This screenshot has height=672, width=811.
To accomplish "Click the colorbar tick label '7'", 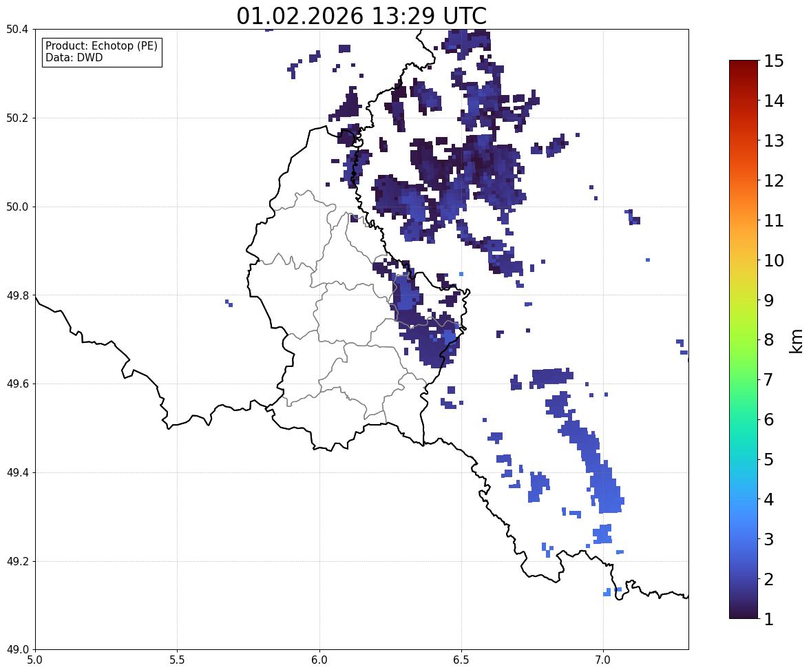I will pyautogui.click(x=769, y=379).
